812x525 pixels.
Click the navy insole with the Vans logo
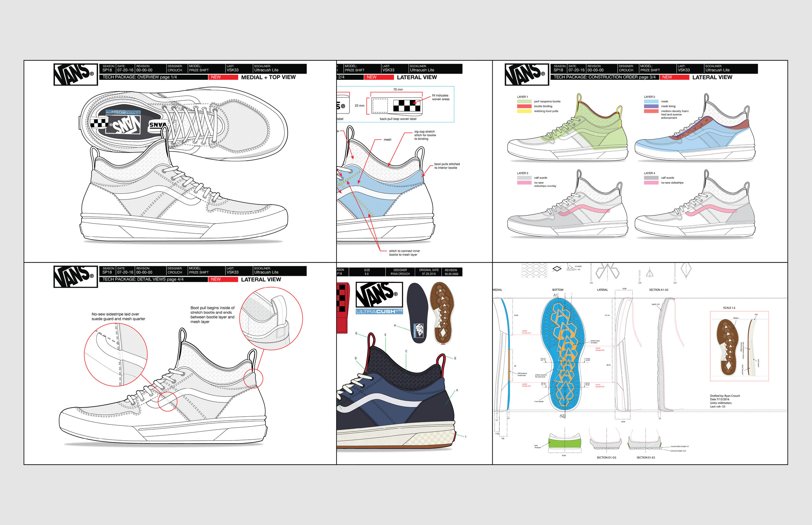(417, 312)
